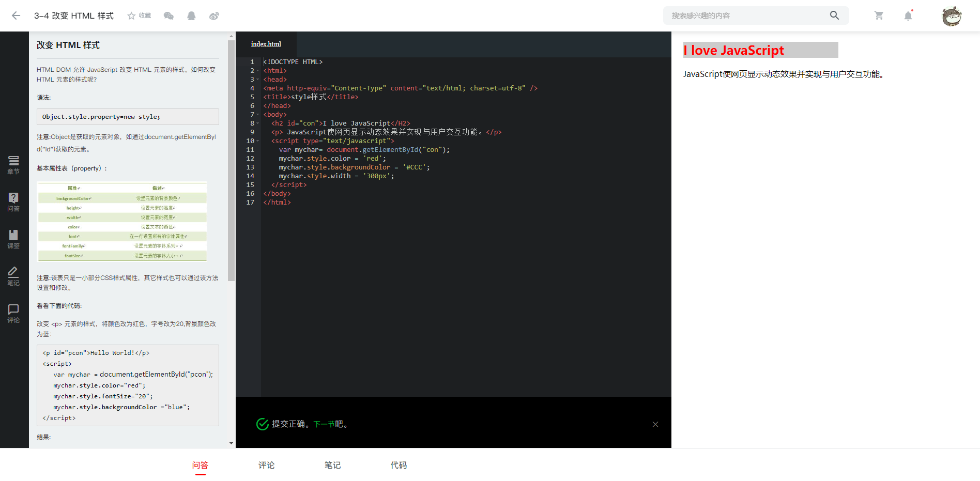Click the '结果:' label in lesson panel
The width and height of the screenshot is (980, 481).
coord(44,437)
